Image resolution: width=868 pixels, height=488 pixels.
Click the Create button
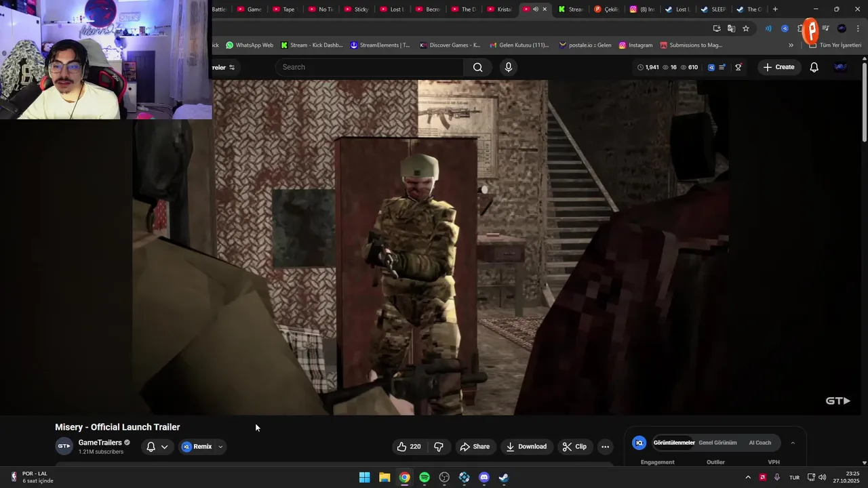(778, 67)
